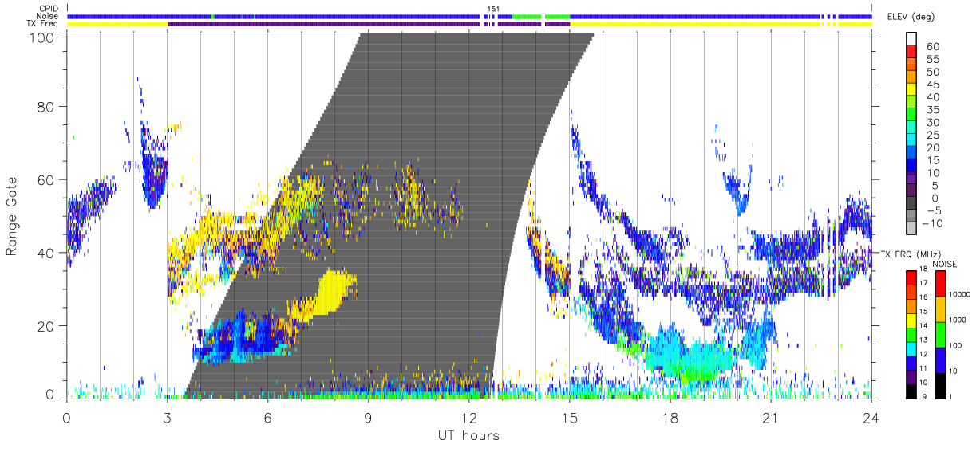980x452 pixels.
Task: Click the "1000" label on NOISE legend
Action: (959, 320)
